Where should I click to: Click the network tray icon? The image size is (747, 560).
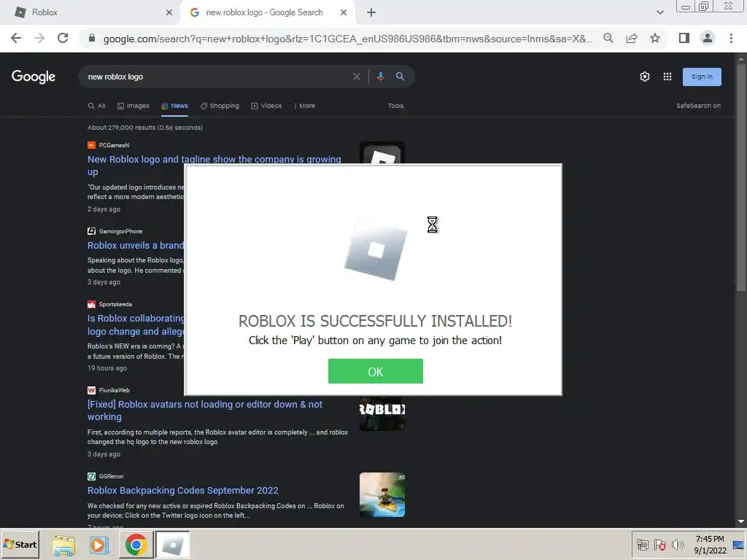(x=642, y=544)
